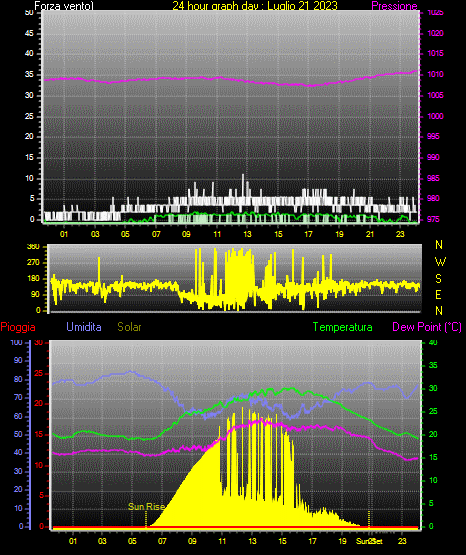The height and width of the screenshot is (555, 466).
Task: Click the "Forza vento)" label
Action: pos(64,6)
